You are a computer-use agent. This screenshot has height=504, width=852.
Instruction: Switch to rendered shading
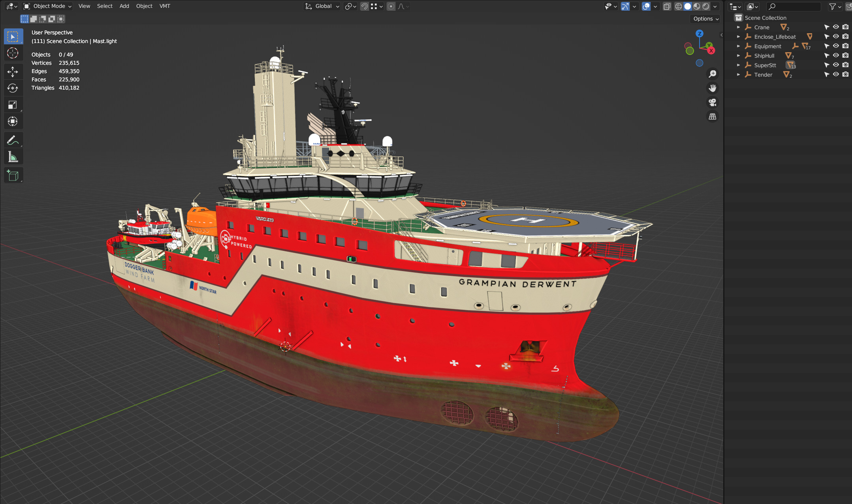[706, 6]
